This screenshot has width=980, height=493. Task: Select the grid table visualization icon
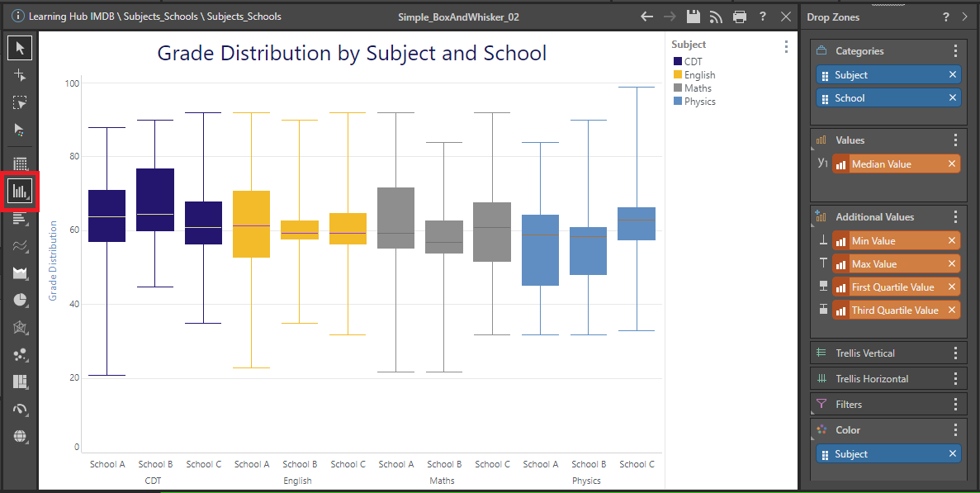(20, 164)
